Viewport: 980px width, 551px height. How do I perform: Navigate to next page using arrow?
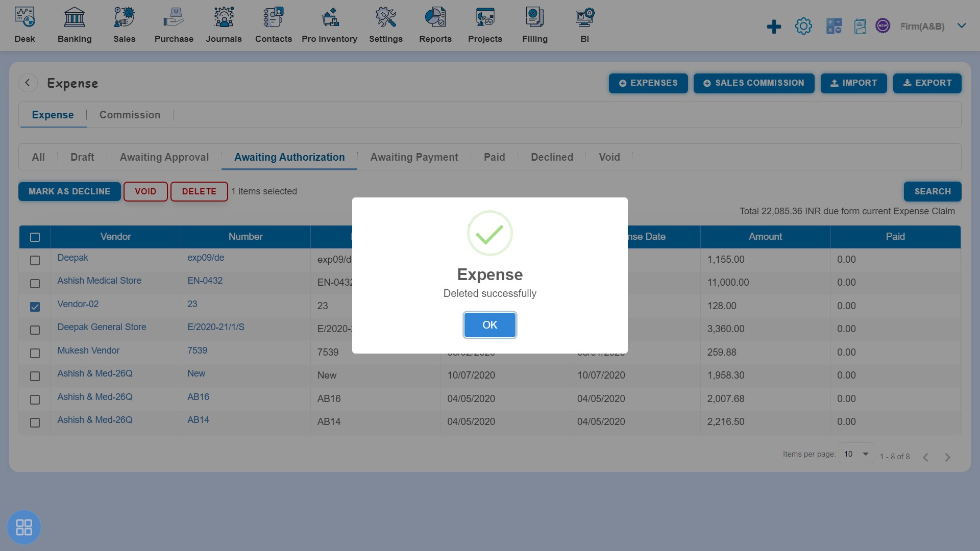point(948,456)
